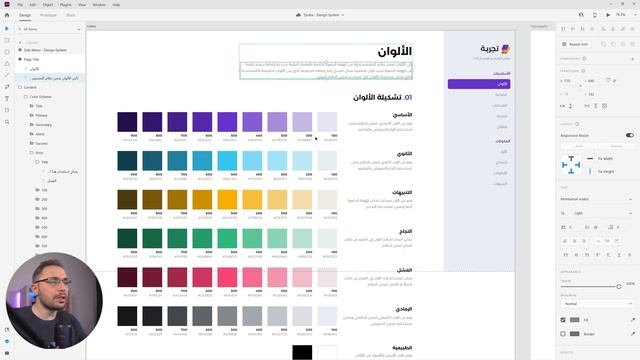Select the Secondary layer group

44,125
